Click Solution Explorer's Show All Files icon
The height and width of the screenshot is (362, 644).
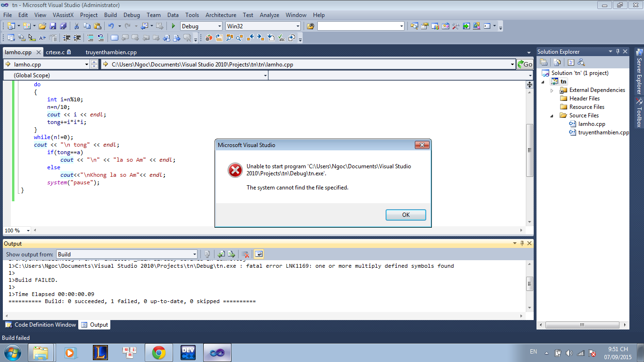[557, 62]
